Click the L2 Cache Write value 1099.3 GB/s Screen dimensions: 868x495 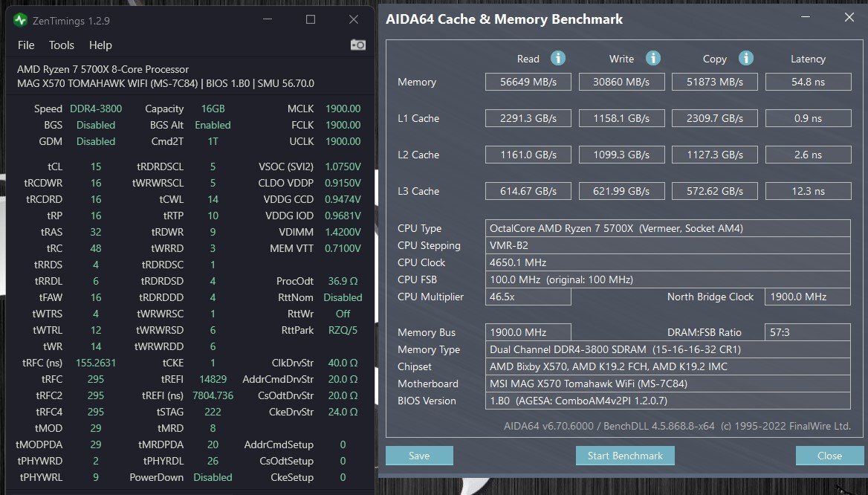coord(621,155)
